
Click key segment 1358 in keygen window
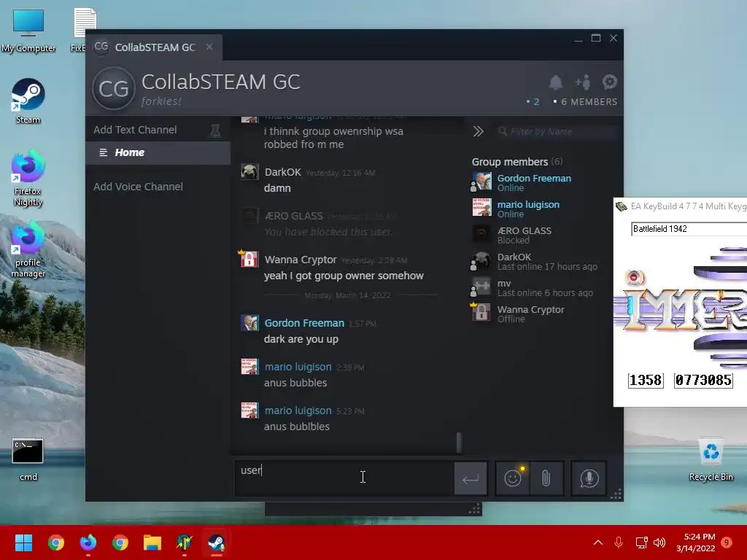[646, 380]
